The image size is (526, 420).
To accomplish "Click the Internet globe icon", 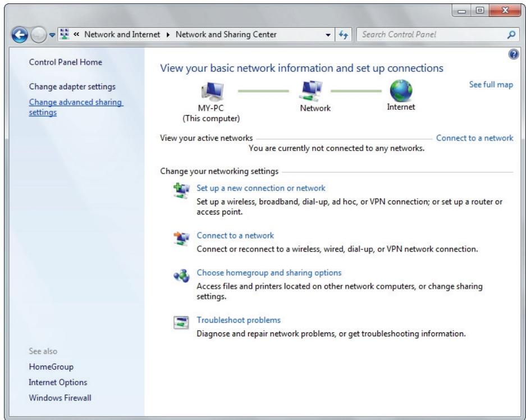I will [401, 90].
